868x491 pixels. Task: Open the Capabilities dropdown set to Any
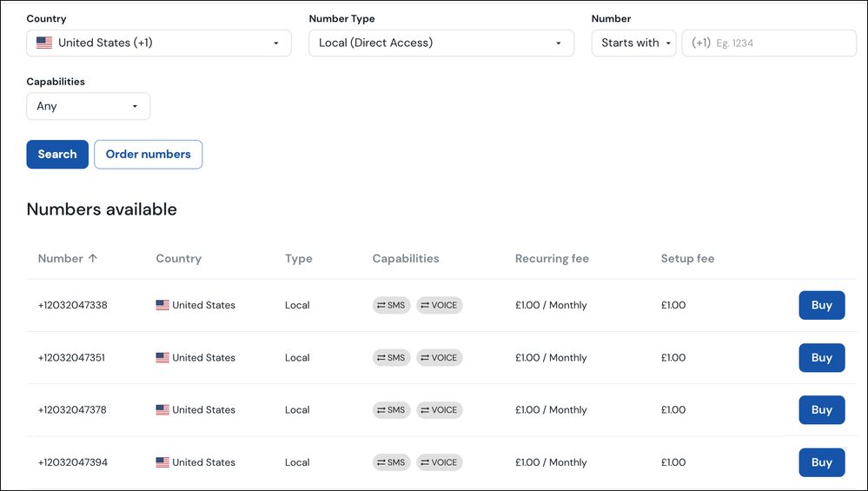point(88,106)
